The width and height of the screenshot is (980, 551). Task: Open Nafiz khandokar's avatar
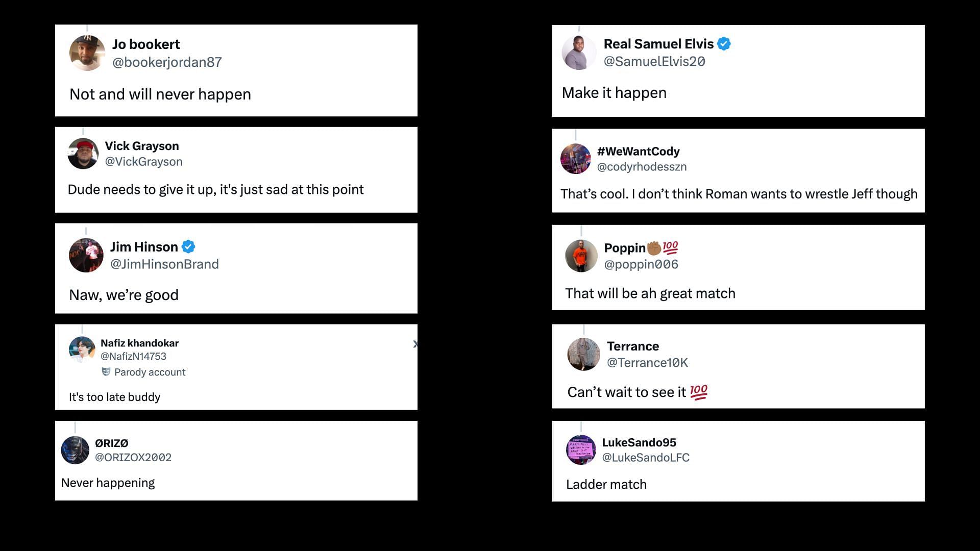coord(82,349)
